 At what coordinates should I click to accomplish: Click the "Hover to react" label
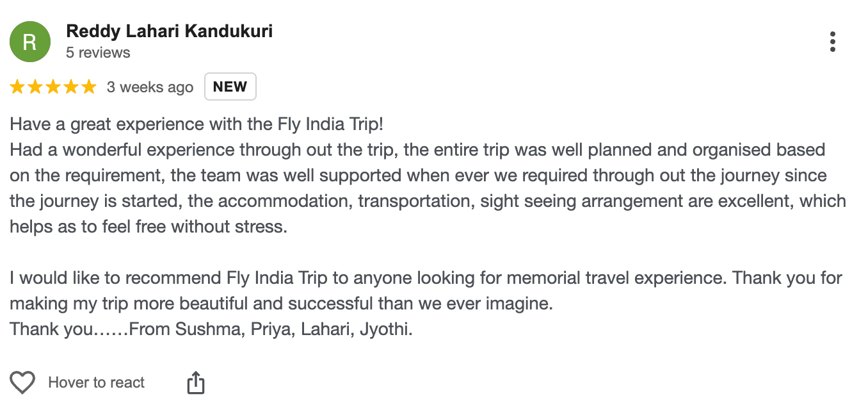click(97, 383)
